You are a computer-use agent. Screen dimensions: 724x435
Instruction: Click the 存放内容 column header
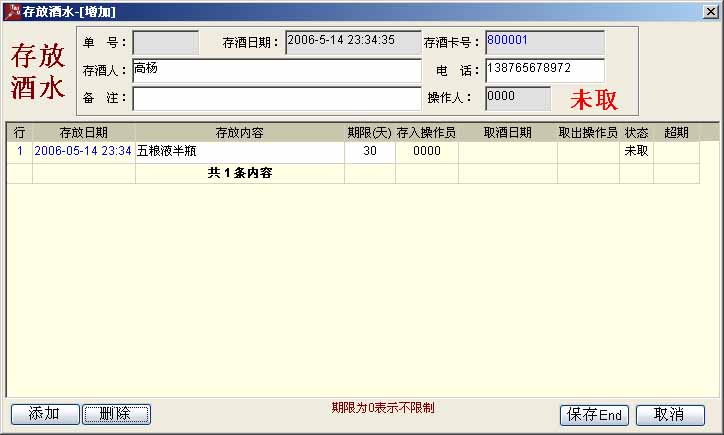pyautogui.click(x=240, y=132)
